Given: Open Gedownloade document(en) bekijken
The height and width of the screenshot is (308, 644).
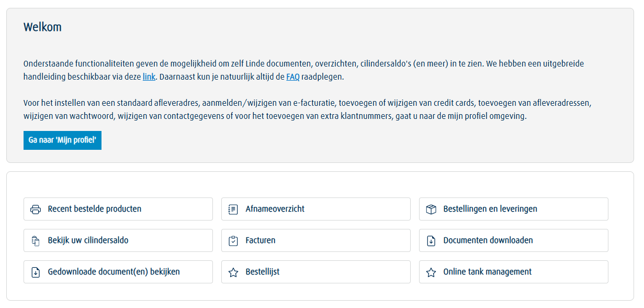Looking at the screenshot, I should click(x=118, y=271).
